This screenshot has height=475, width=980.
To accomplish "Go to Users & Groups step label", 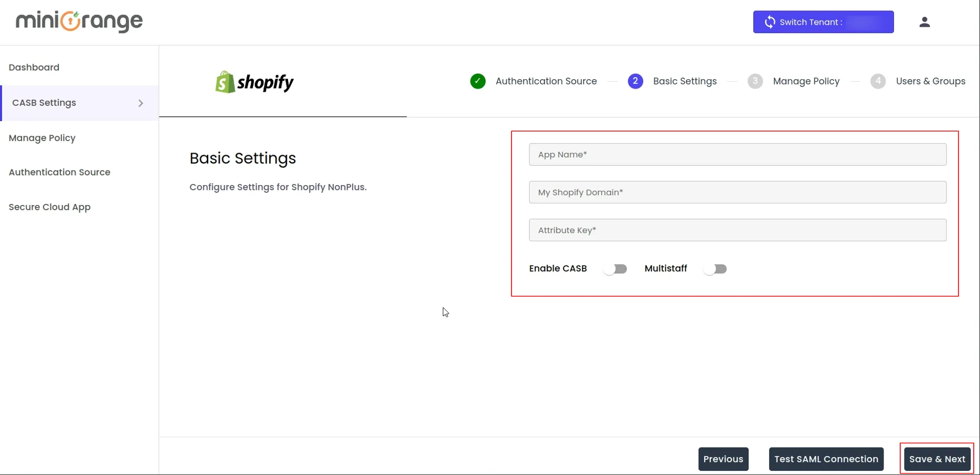I will (x=931, y=81).
